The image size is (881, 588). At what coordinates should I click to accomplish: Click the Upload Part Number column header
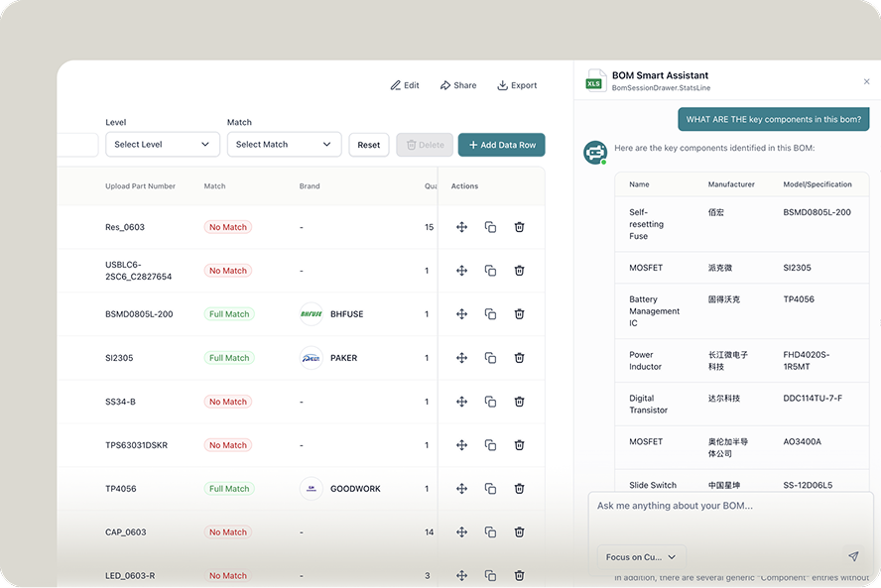pyautogui.click(x=141, y=185)
